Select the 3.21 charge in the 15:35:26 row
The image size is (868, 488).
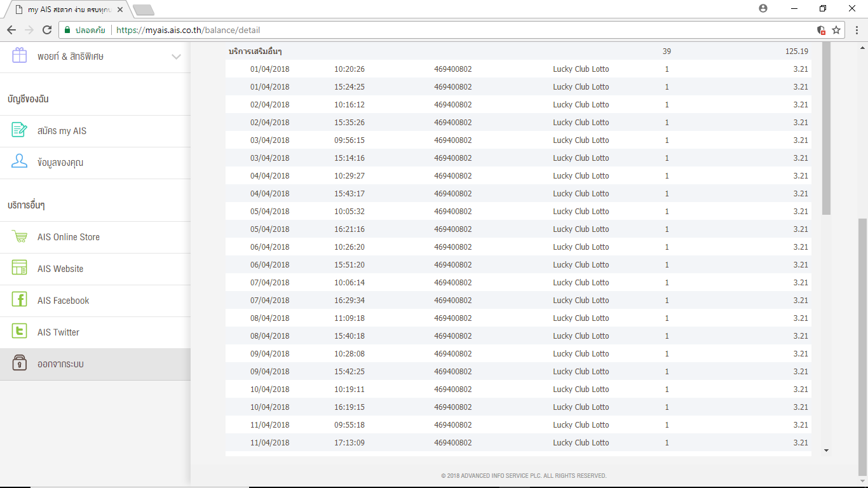(x=801, y=123)
